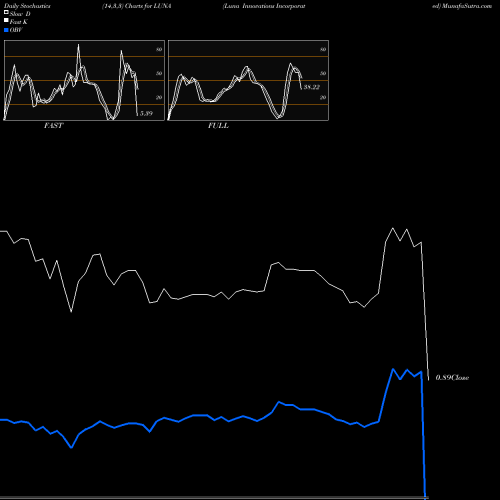Click the blue OBV line peak

(393, 369)
